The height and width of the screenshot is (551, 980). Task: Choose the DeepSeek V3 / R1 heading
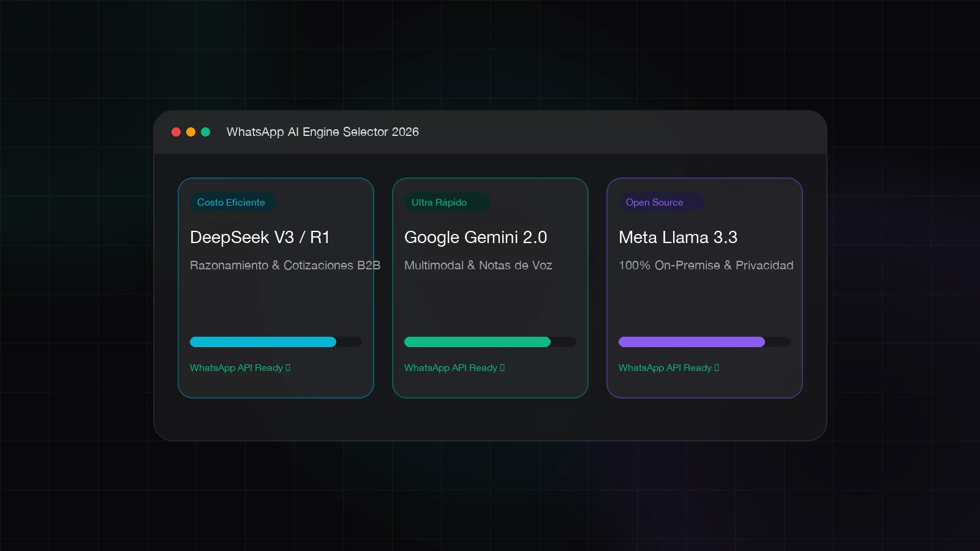pos(260,237)
